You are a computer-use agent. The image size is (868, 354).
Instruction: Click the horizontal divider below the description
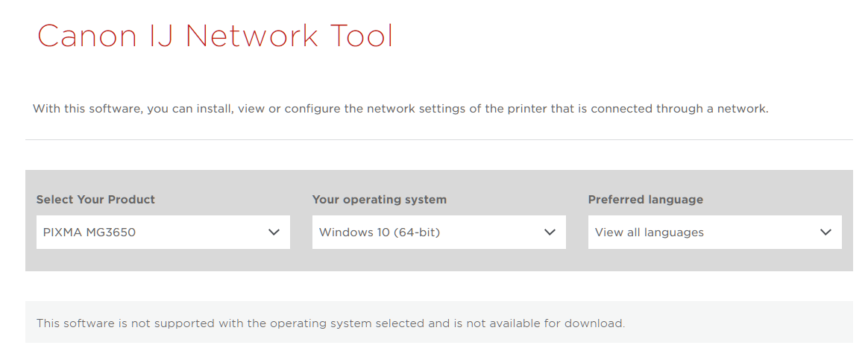[x=438, y=139]
